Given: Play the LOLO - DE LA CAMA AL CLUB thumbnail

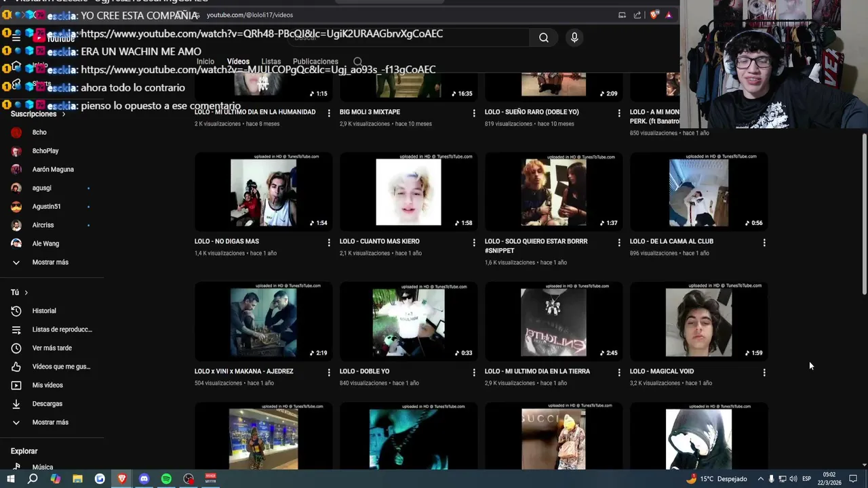Looking at the screenshot, I should pyautogui.click(x=698, y=192).
